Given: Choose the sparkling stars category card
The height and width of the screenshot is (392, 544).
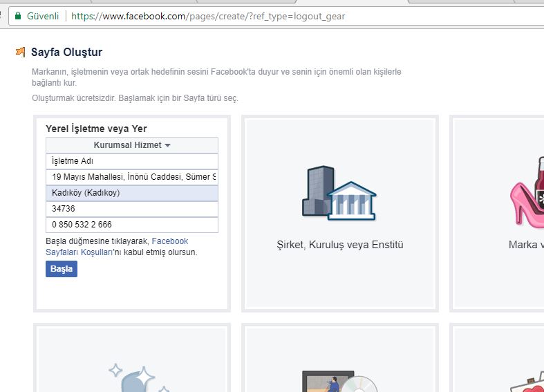Looking at the screenshot, I should 132,359.
